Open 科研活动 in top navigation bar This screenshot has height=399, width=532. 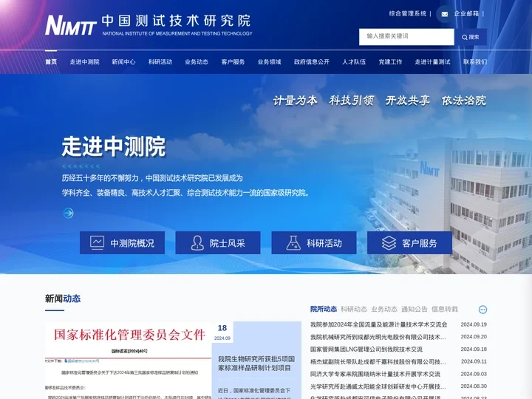[160, 62]
